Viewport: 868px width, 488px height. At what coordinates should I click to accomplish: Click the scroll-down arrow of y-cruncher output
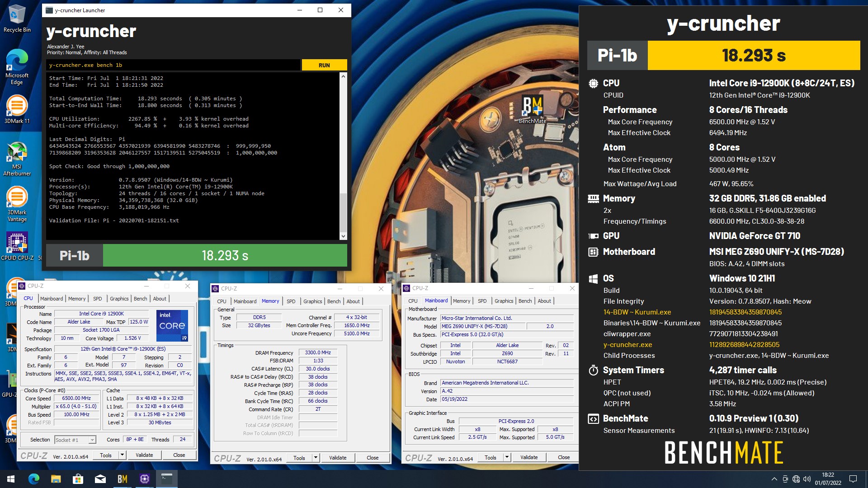(343, 236)
